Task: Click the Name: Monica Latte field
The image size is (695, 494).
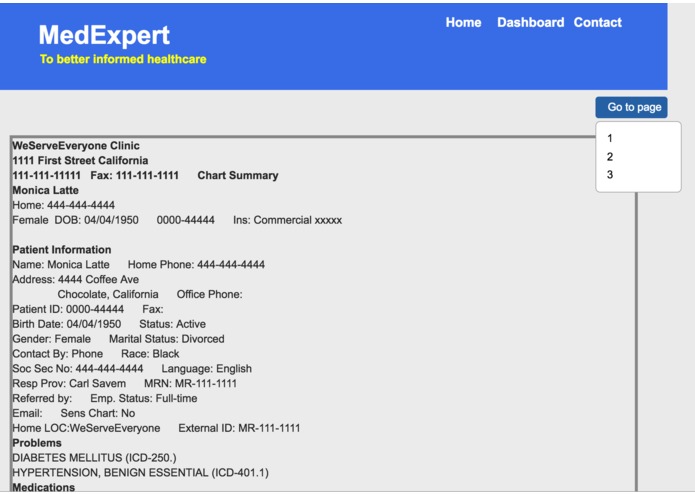Action: click(x=61, y=265)
